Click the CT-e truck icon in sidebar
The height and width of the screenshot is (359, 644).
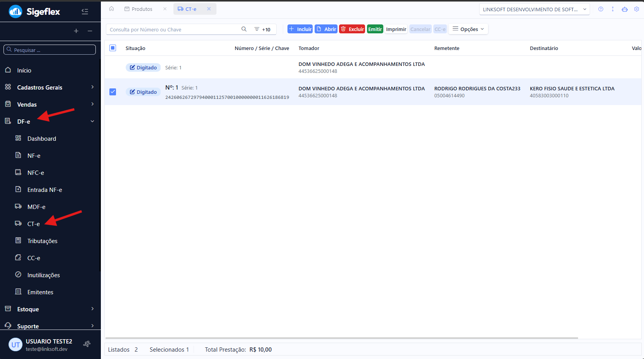(x=18, y=224)
